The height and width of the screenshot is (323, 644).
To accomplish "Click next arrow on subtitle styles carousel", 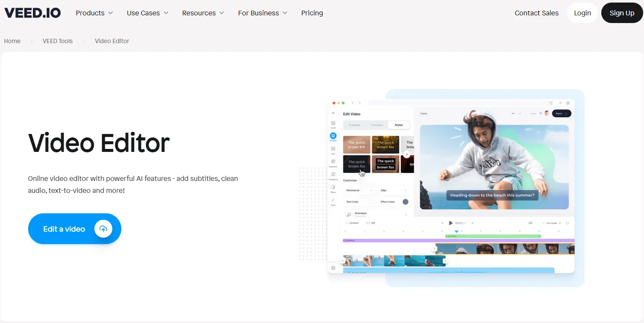I will coord(407,154).
